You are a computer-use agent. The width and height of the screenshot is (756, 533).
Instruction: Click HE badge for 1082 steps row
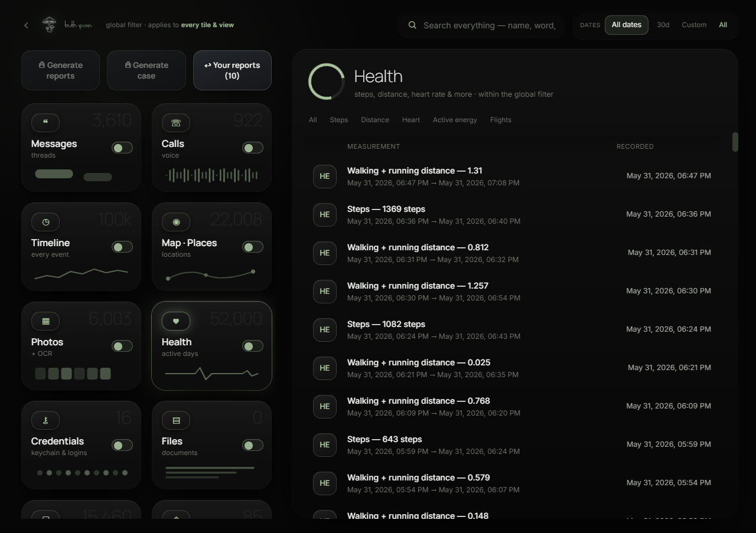click(x=325, y=329)
